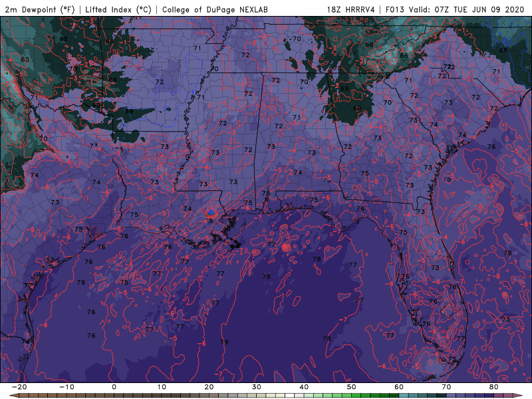This screenshot has width=532, height=399.
Task: Click the '18Z HRRRV4' model run label
Action: (351, 9)
